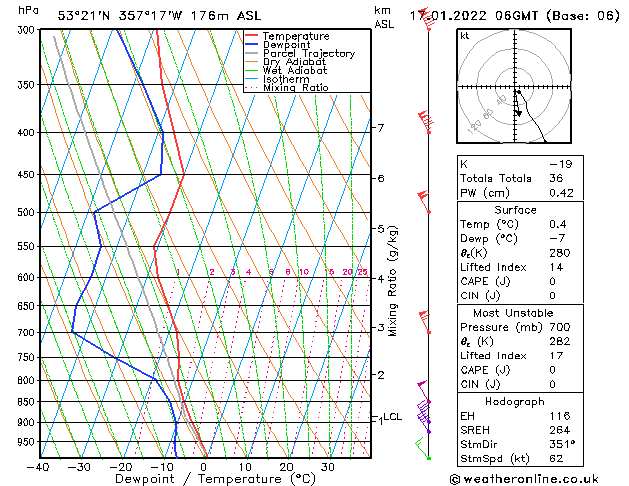Click the '300' hPa pressure label

tap(28, 30)
